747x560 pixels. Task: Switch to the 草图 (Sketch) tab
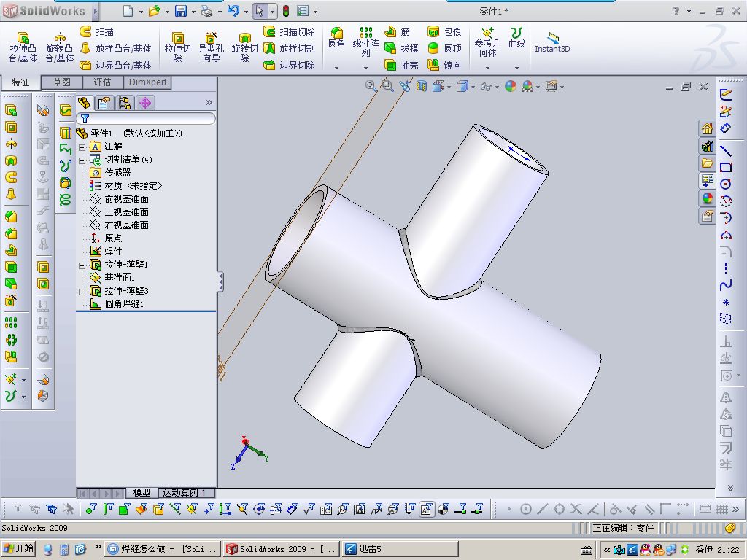click(x=61, y=82)
